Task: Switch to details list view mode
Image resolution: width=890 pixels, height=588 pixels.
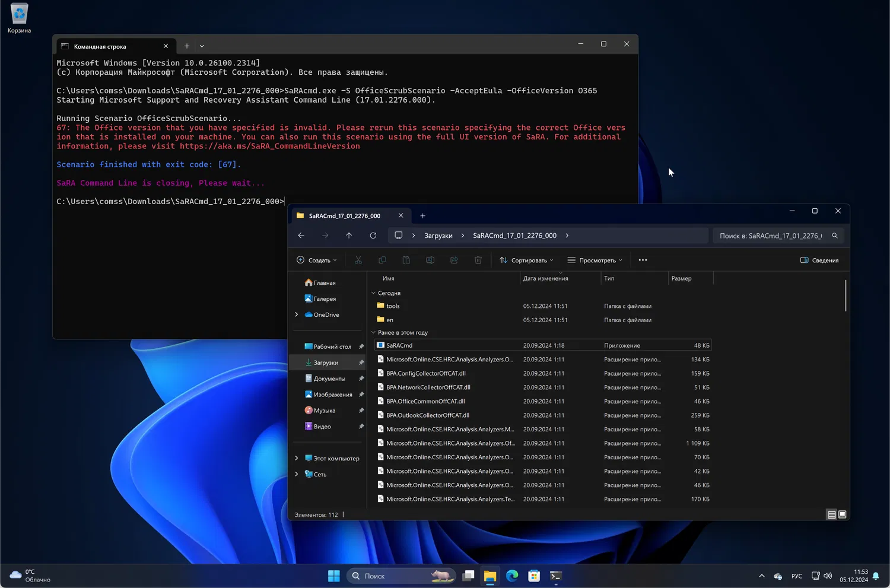Action: 831,514
